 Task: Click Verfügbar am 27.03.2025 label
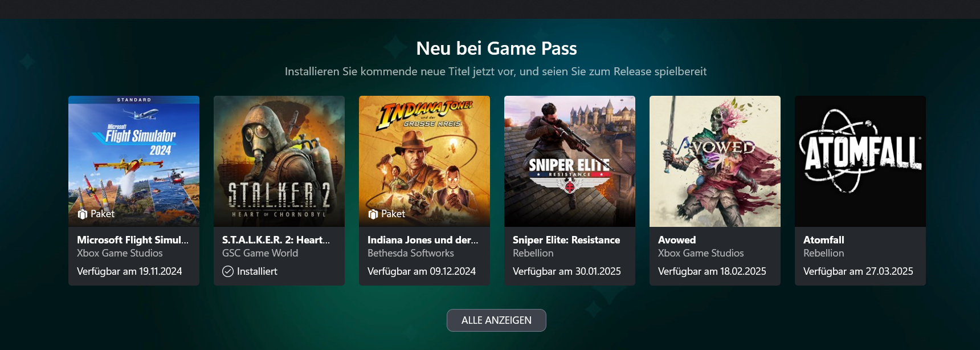point(858,271)
